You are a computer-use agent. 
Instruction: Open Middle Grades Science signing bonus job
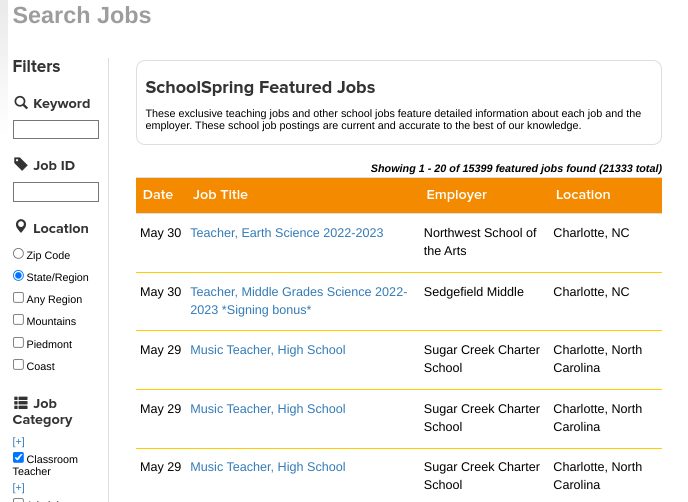click(298, 300)
